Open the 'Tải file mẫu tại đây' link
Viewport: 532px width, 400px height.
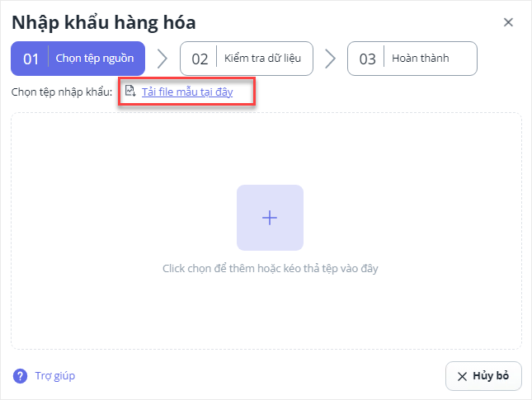pos(187,92)
